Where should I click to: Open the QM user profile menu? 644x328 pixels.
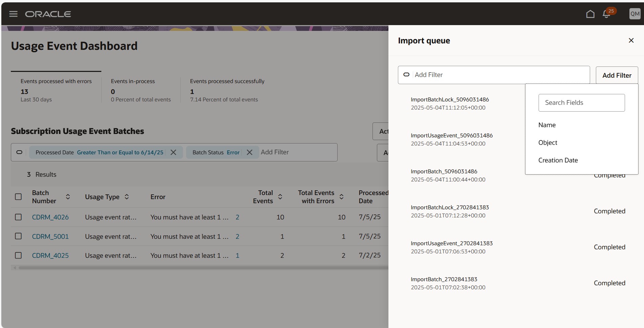[x=635, y=14]
